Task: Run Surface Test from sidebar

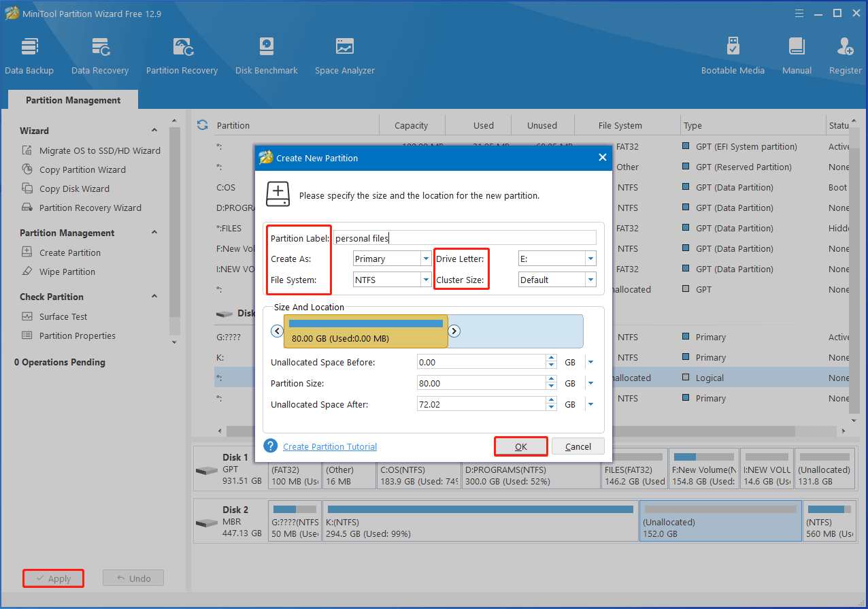Action: tap(55, 316)
